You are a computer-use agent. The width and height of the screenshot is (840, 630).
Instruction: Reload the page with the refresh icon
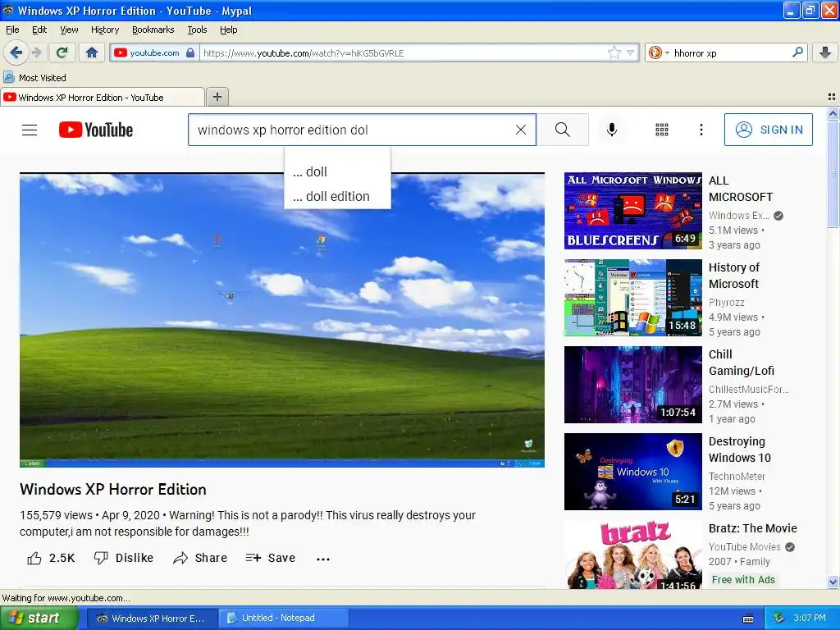point(62,52)
